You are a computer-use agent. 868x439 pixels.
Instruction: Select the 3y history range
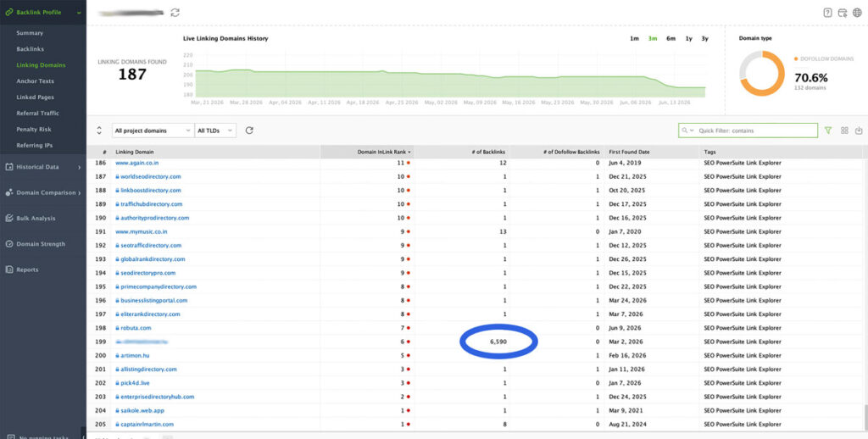(x=704, y=39)
